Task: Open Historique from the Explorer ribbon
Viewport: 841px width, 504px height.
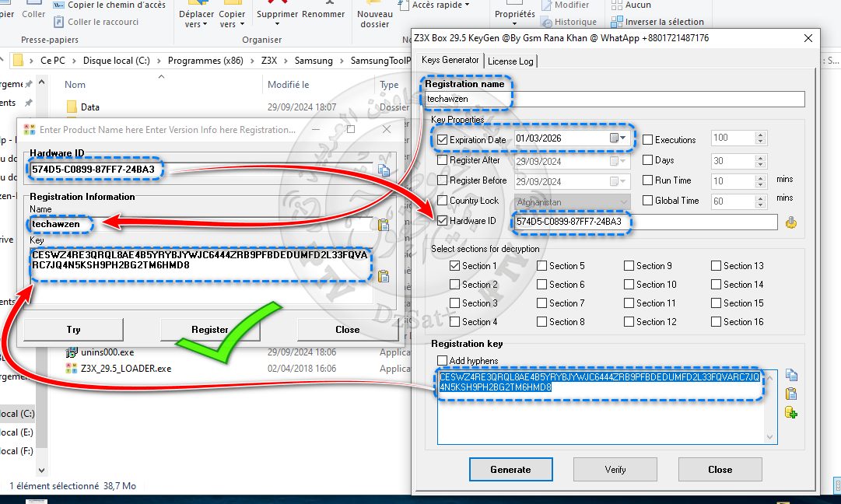Action: pyautogui.click(x=569, y=22)
